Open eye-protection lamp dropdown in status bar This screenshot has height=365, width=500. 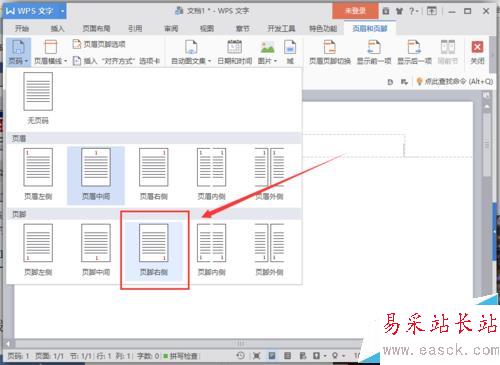[x=343, y=356]
